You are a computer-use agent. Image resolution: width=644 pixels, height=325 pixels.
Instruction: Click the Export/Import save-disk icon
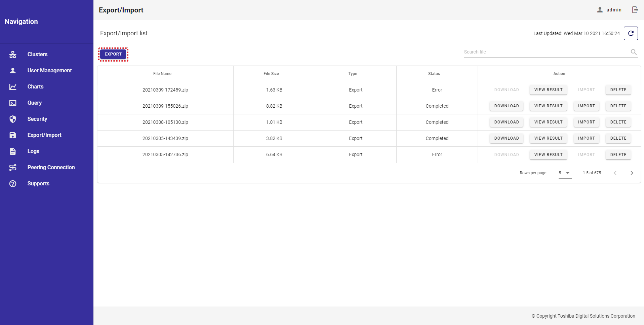13,135
